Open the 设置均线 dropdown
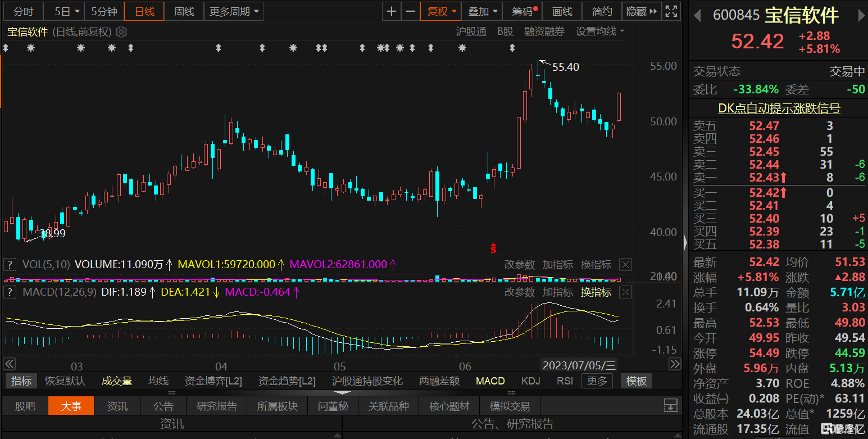The width and height of the screenshot is (868, 439). (x=599, y=32)
